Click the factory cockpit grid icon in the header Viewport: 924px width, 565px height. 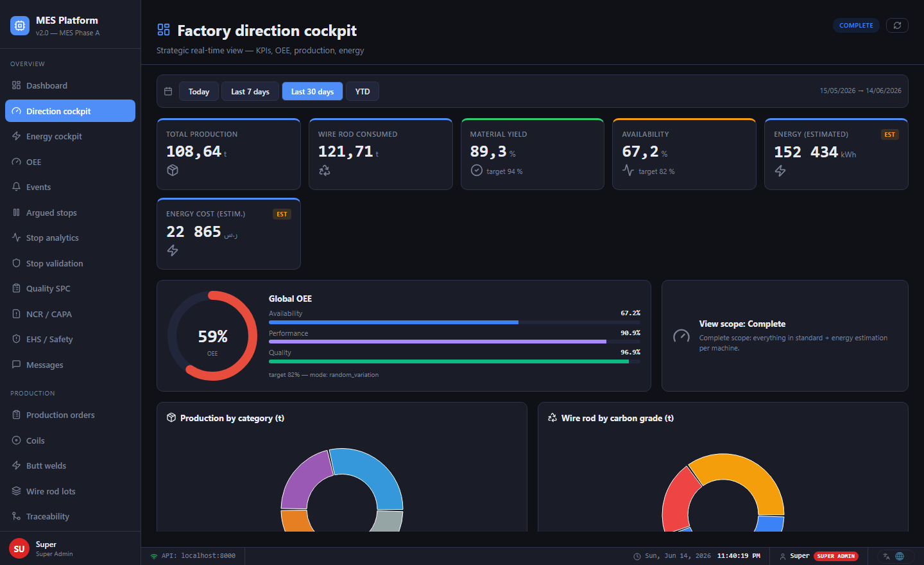point(164,30)
